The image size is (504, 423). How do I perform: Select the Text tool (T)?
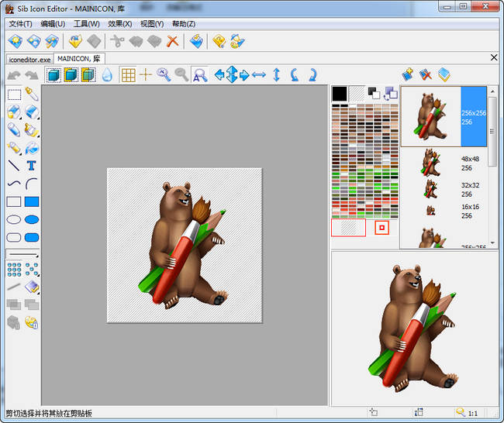[31, 166]
